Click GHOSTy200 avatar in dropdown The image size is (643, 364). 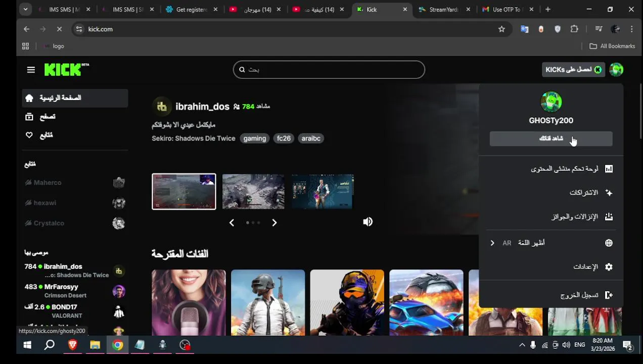pyautogui.click(x=551, y=102)
